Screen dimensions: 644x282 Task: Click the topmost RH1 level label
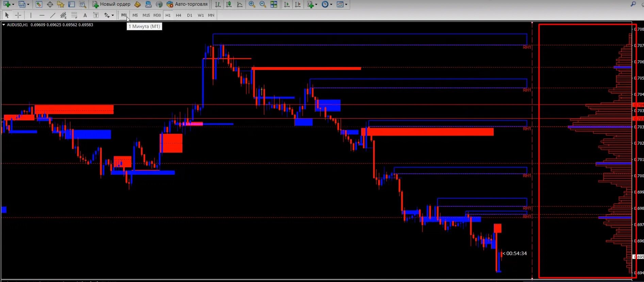(x=527, y=47)
